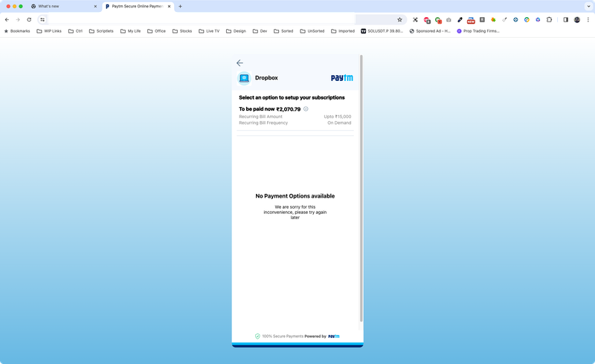Screen dimensions: 595x364
Task: Click 'Recurring Bill Amount' label
Action: (x=261, y=117)
